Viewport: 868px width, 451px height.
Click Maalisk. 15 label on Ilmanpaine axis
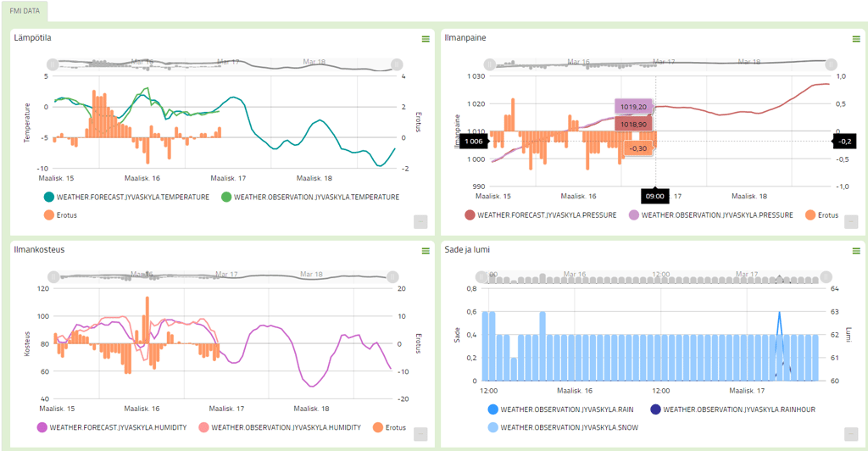click(492, 196)
